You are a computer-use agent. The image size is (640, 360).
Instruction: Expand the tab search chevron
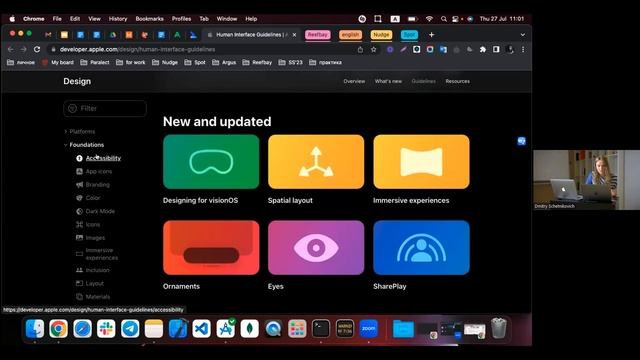click(522, 35)
